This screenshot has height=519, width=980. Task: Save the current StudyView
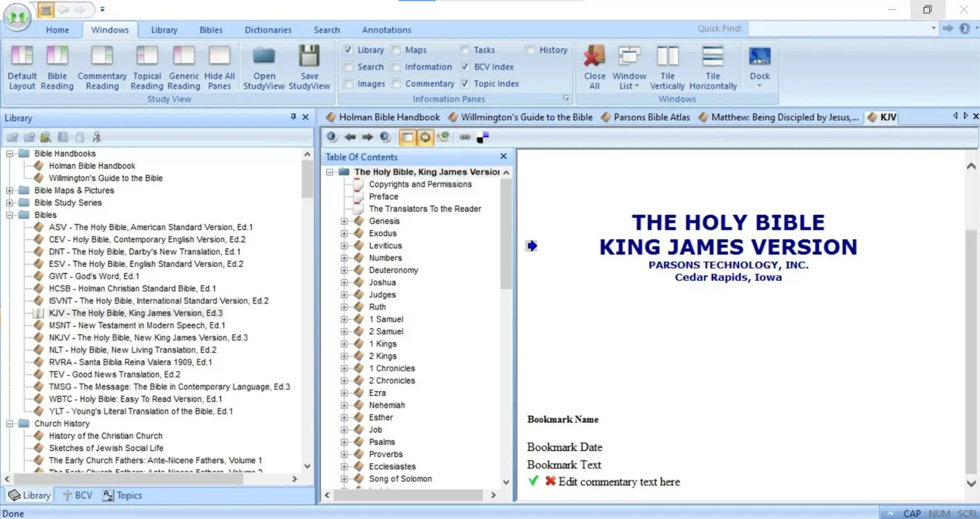309,67
